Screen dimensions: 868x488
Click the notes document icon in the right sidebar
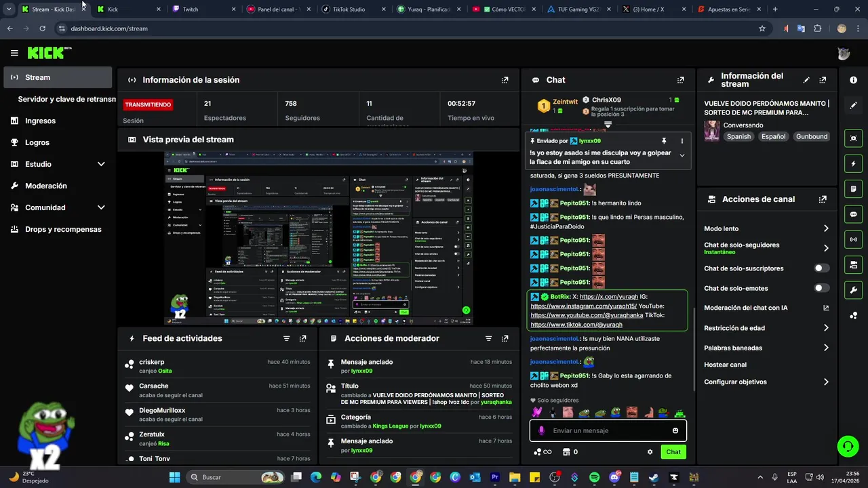click(853, 188)
